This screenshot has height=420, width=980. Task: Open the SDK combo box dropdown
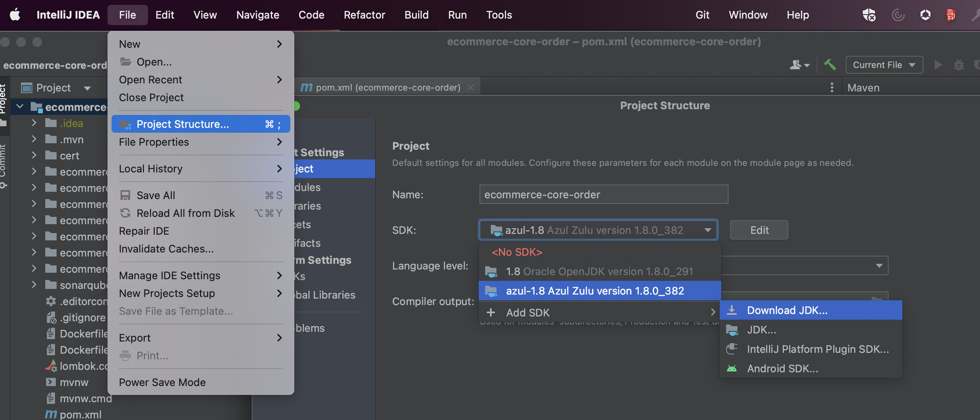click(708, 230)
